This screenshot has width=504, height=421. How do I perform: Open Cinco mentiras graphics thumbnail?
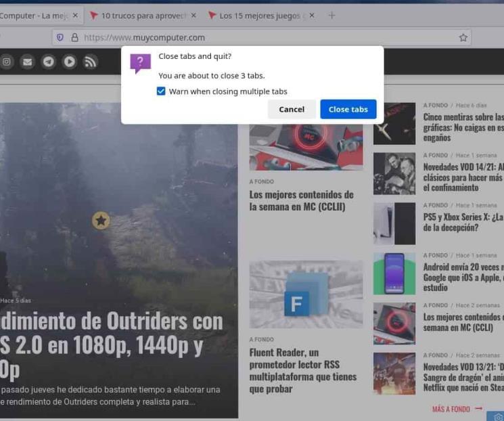[x=394, y=123]
